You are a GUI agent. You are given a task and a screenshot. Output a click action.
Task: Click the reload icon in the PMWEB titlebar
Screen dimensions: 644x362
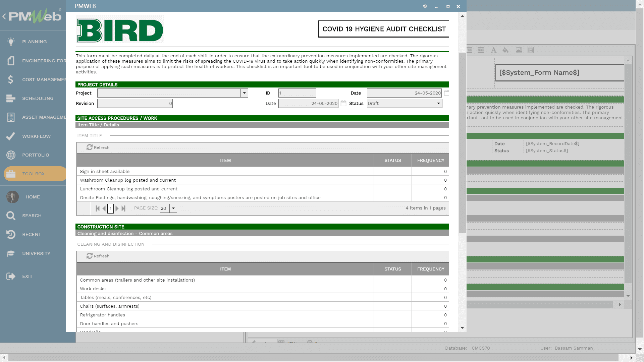pos(425,6)
